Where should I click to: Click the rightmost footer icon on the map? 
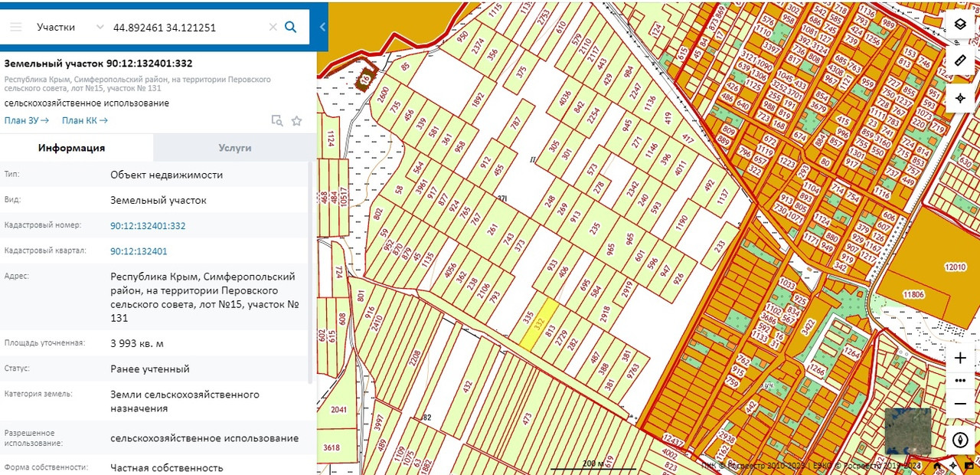pos(969,465)
